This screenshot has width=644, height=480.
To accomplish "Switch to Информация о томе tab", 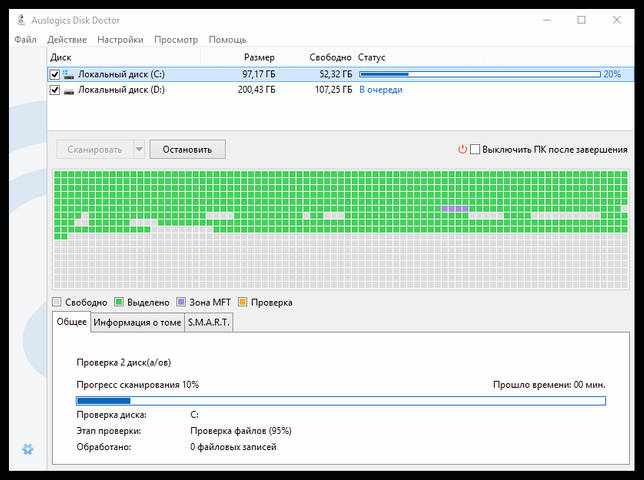I will click(137, 323).
